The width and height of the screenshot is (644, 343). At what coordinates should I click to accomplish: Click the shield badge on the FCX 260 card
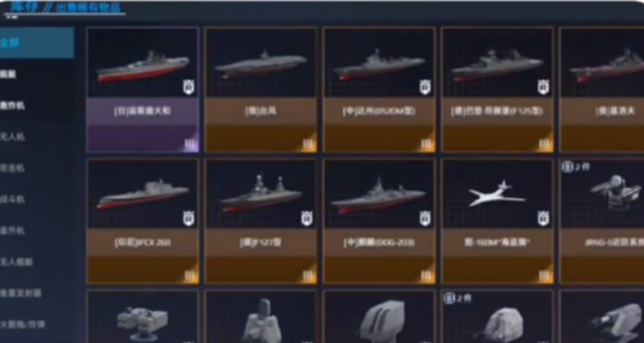(x=188, y=218)
